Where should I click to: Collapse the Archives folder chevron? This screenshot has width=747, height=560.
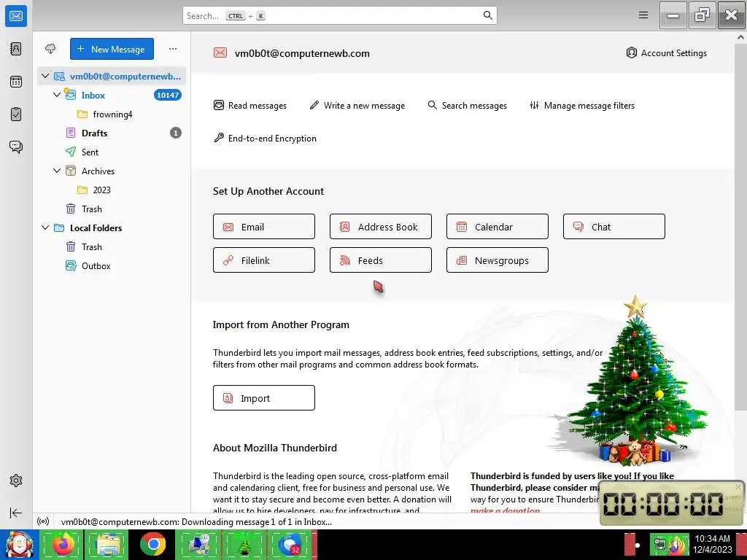[x=57, y=171]
